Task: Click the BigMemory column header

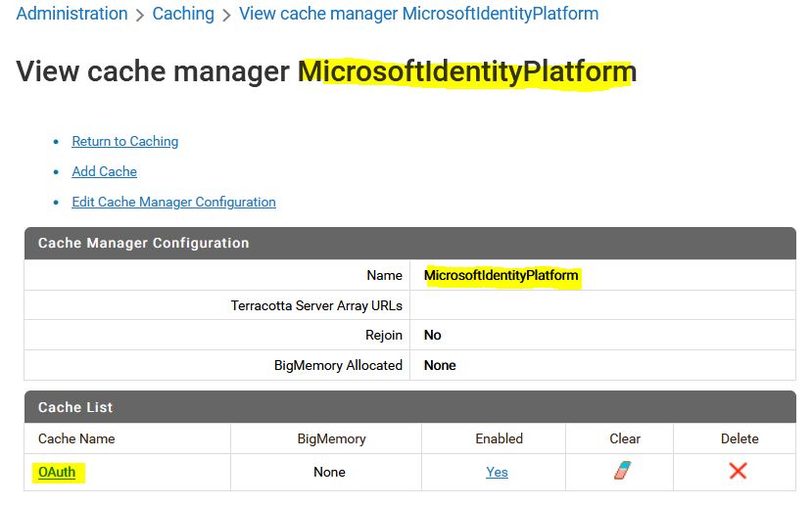Action: [x=331, y=438]
